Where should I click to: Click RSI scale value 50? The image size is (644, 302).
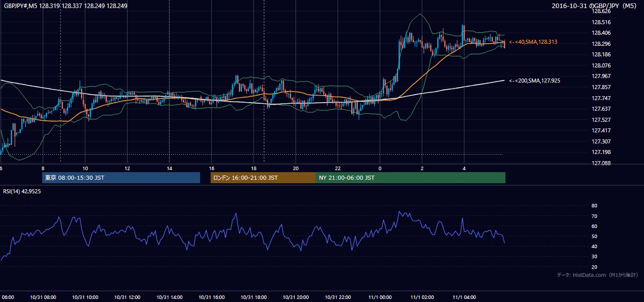click(x=594, y=237)
